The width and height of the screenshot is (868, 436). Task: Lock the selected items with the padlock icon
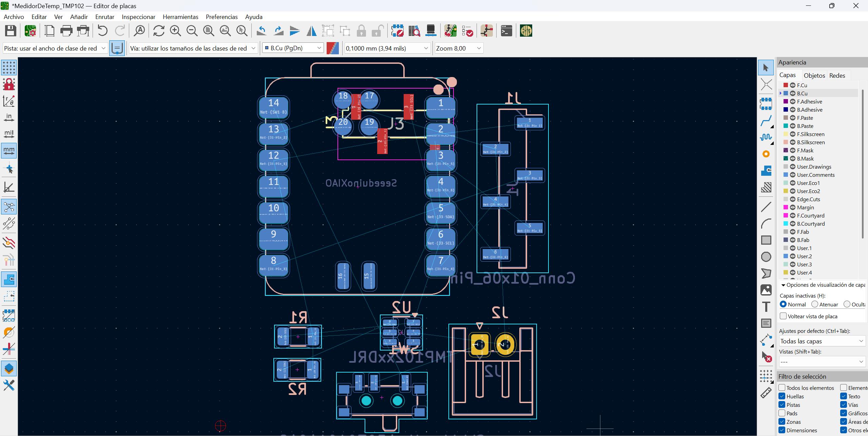coord(361,31)
